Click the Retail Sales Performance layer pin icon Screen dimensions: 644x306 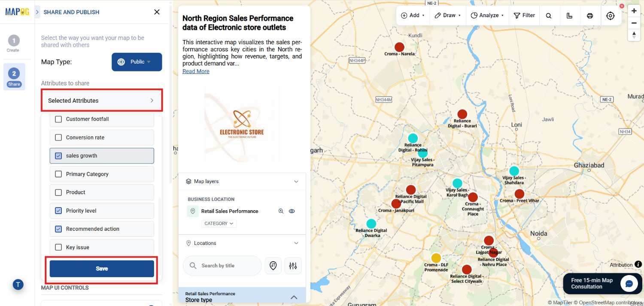coord(193,211)
